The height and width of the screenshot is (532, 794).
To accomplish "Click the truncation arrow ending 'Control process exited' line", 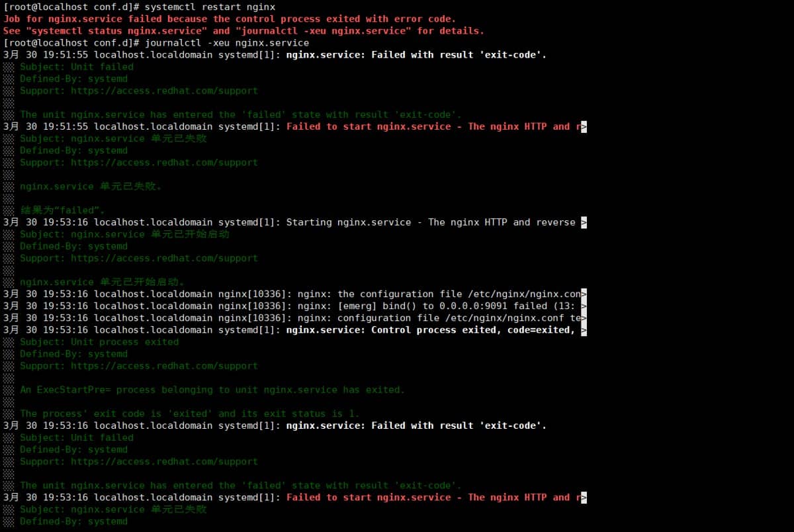I will click(x=584, y=330).
